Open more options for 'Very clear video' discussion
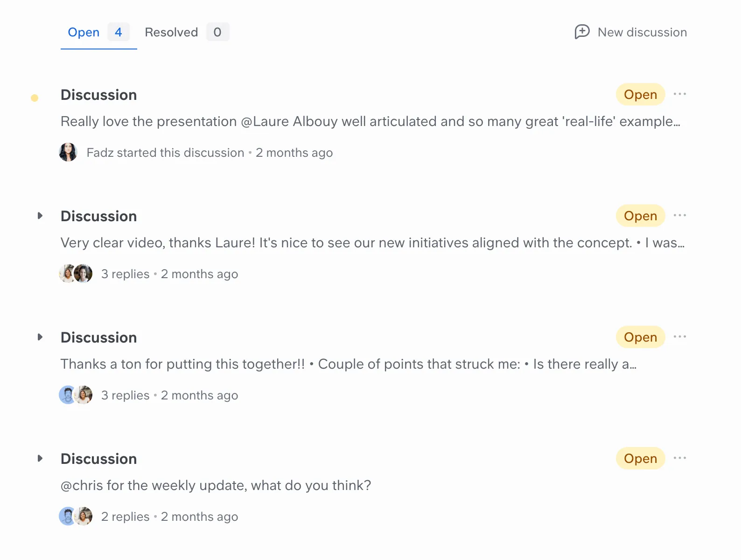 (680, 216)
